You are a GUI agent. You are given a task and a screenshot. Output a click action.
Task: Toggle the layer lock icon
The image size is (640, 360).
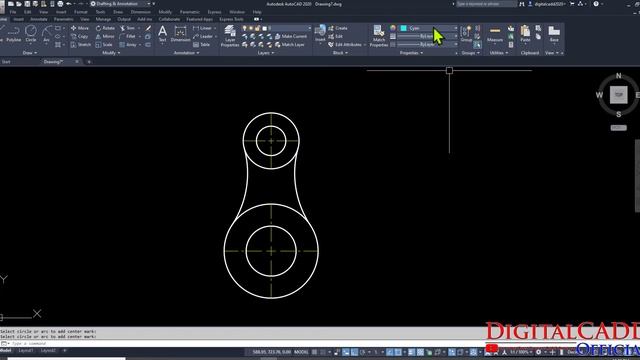(x=258, y=28)
